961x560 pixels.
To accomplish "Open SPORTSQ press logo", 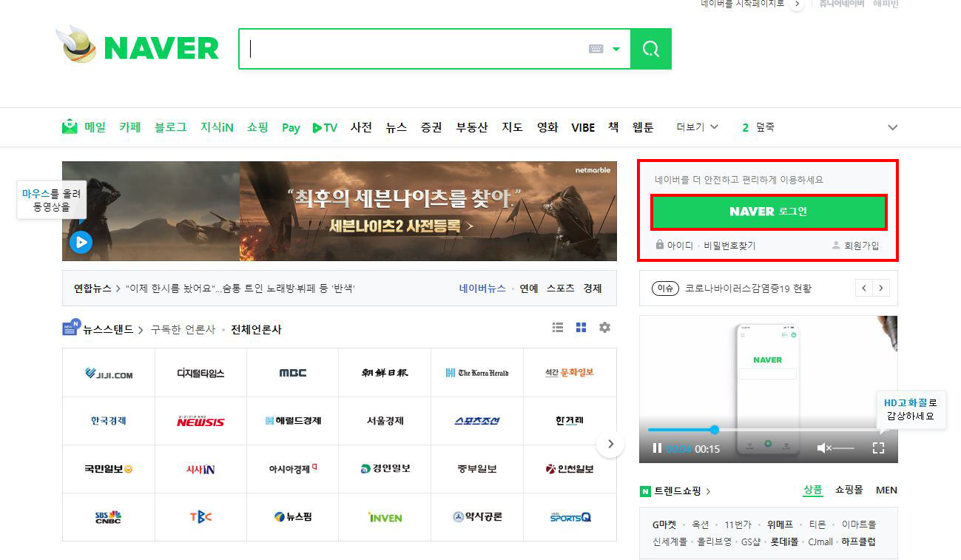I will pos(570,517).
